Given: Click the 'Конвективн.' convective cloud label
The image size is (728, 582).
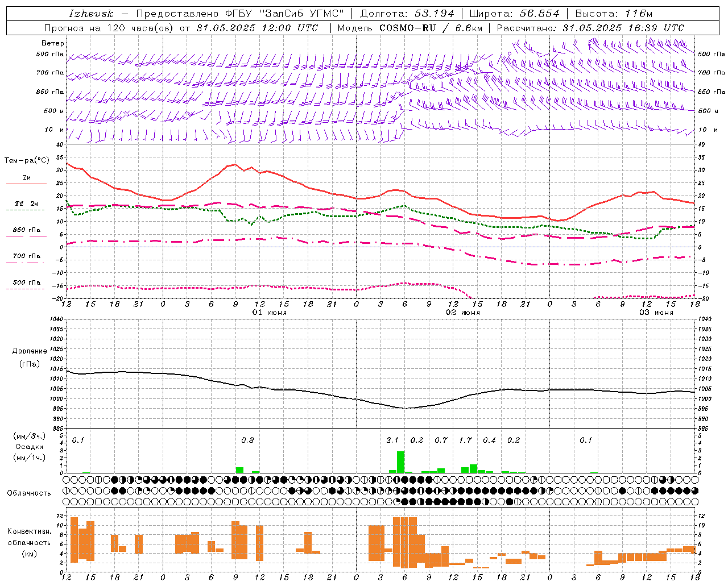Looking at the screenshot, I should (29, 531).
